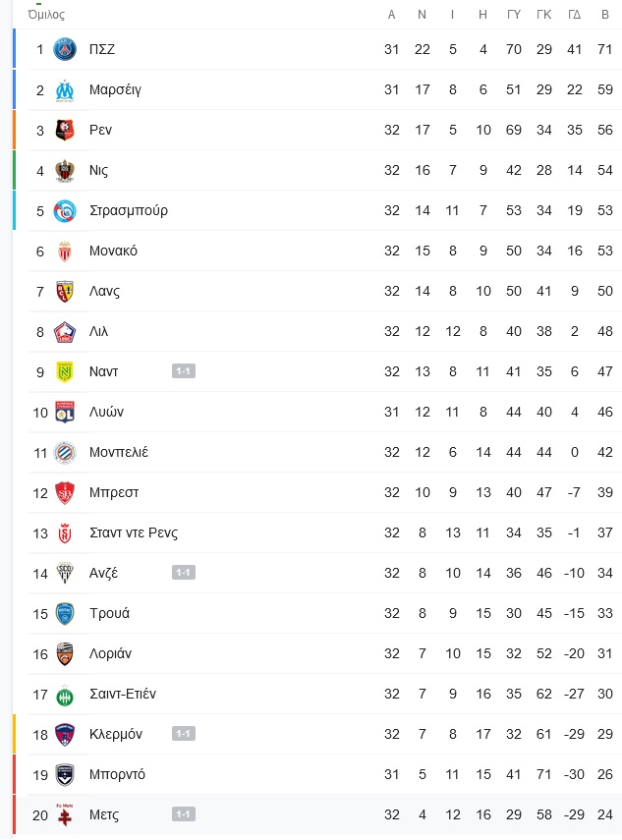This screenshot has height=840, width=622.
Task: Open the Ρεν club badge
Action: [x=65, y=131]
